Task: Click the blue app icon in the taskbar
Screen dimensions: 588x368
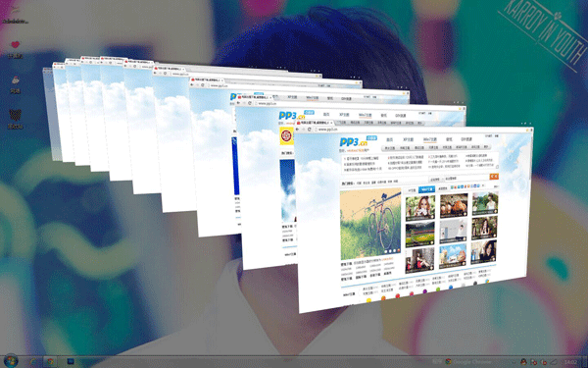Action: pyautogui.click(x=71, y=361)
